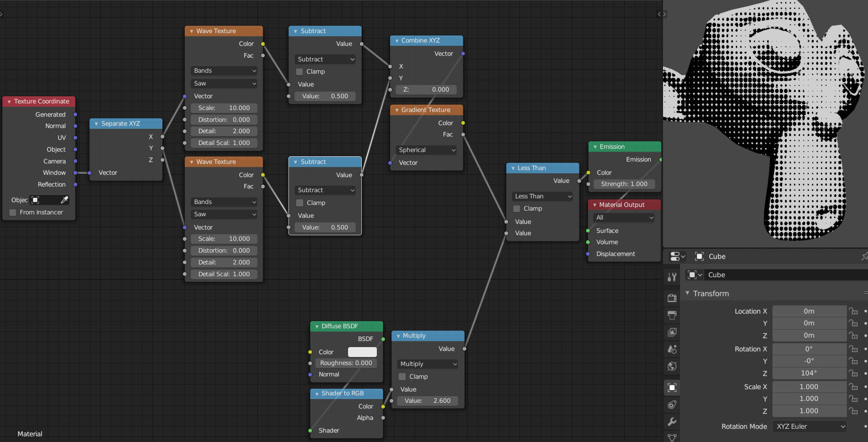Viewport: 868px width, 442px height.
Task: Open the Rotation Mode XYZ Euler dropdown
Action: coord(809,426)
